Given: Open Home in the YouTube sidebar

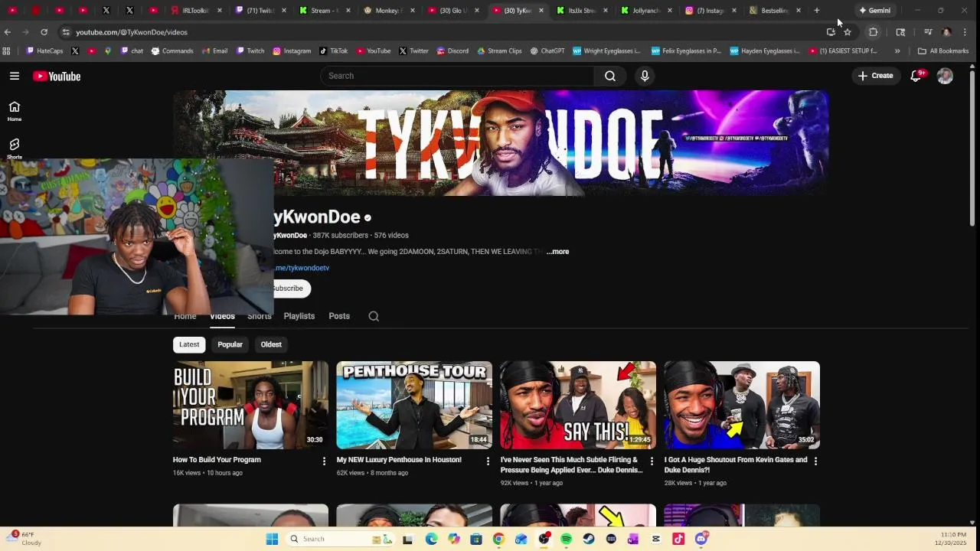Looking at the screenshot, I should tap(15, 111).
